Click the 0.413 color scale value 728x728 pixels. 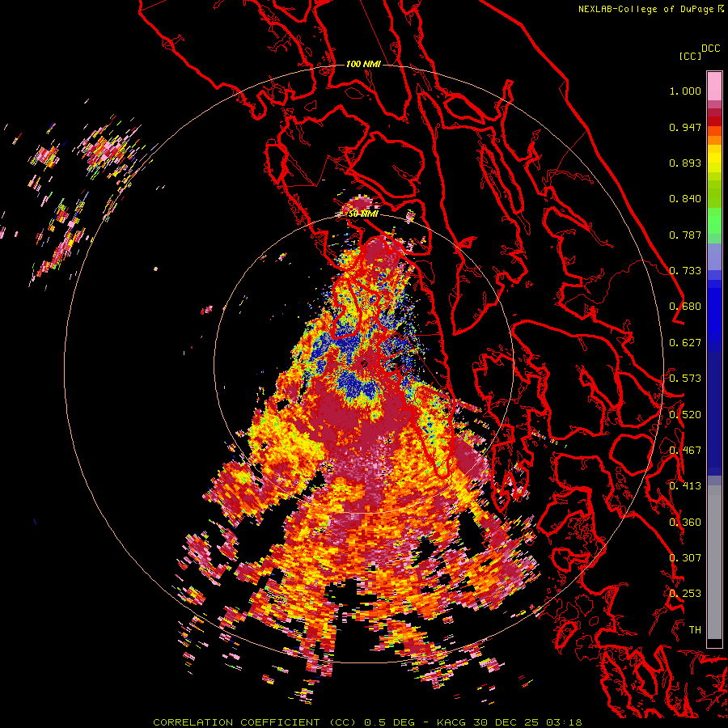click(x=685, y=486)
